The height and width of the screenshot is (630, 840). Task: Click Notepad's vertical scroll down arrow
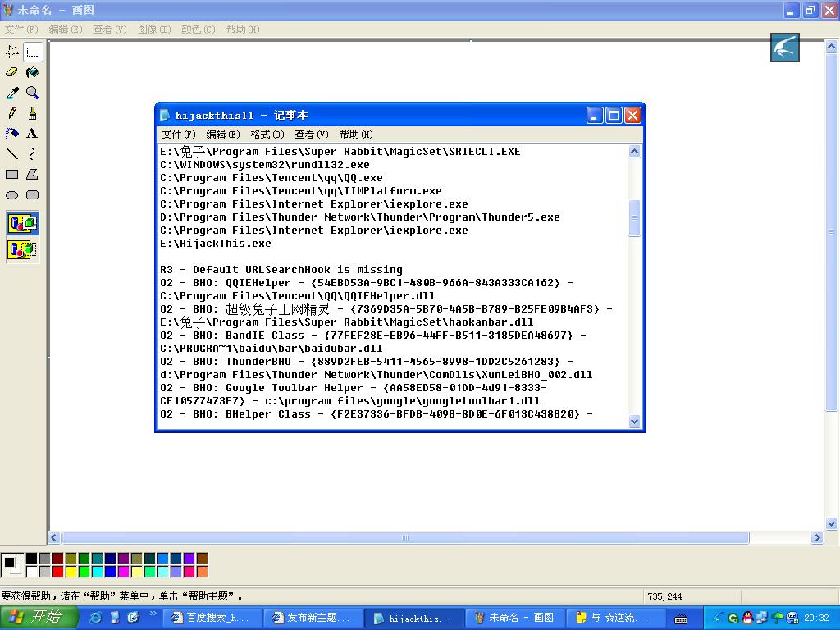click(x=634, y=421)
